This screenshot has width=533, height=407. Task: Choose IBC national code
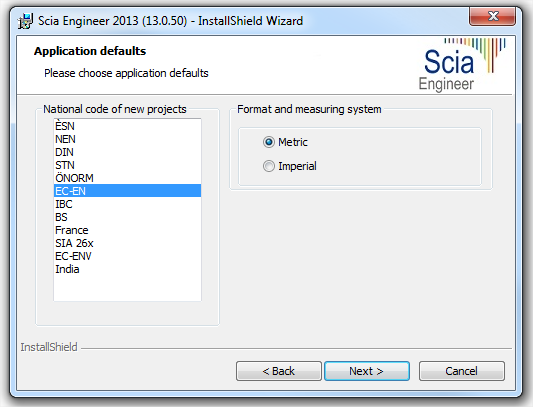(x=127, y=204)
